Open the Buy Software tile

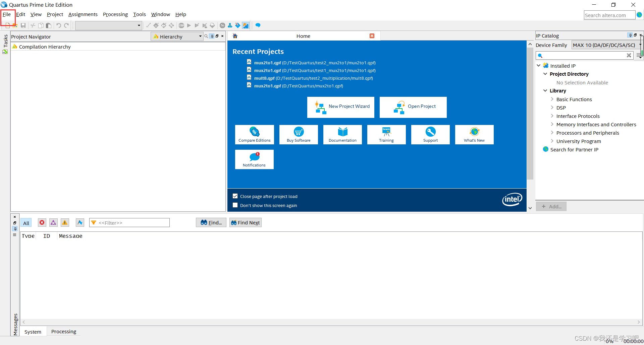[x=299, y=135]
